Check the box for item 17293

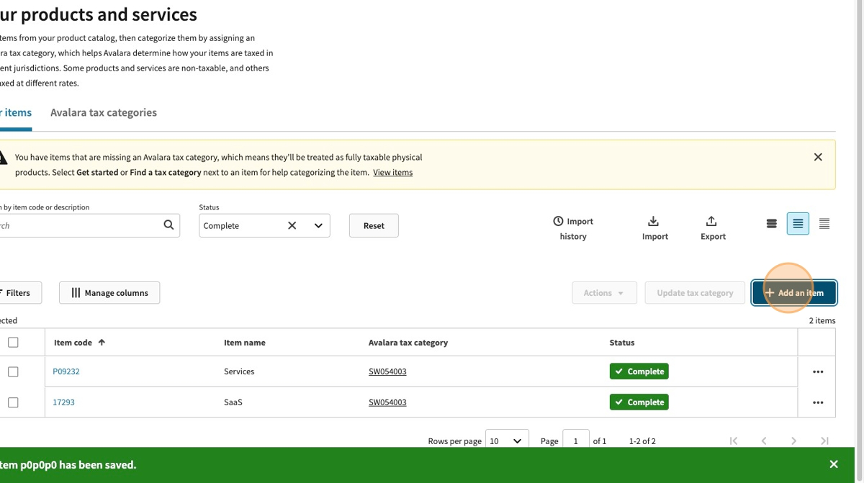click(x=13, y=402)
